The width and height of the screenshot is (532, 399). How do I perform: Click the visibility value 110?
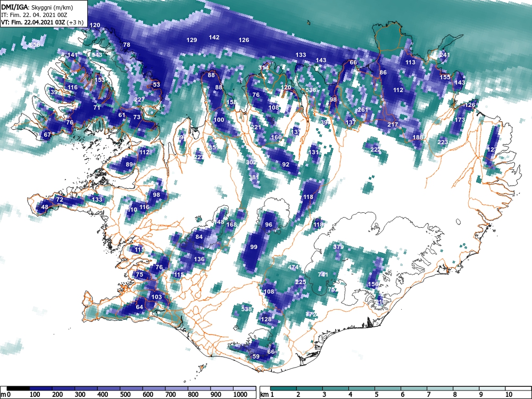click(132, 210)
